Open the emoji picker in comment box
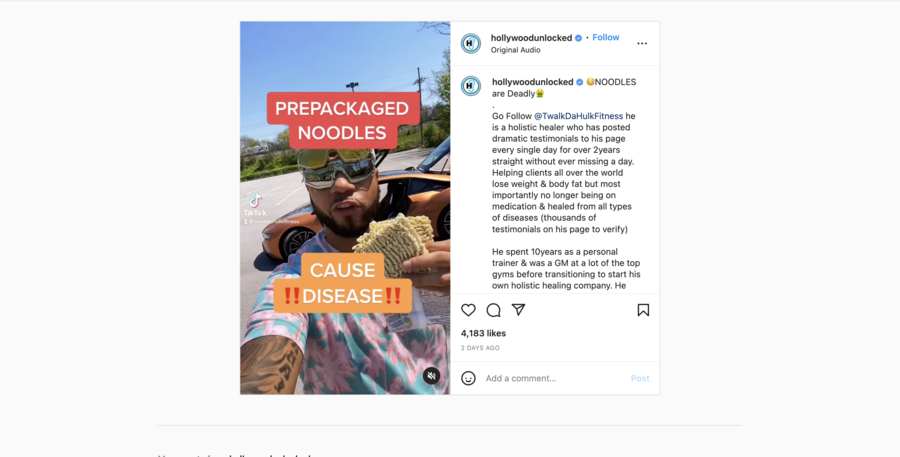 [x=468, y=378]
